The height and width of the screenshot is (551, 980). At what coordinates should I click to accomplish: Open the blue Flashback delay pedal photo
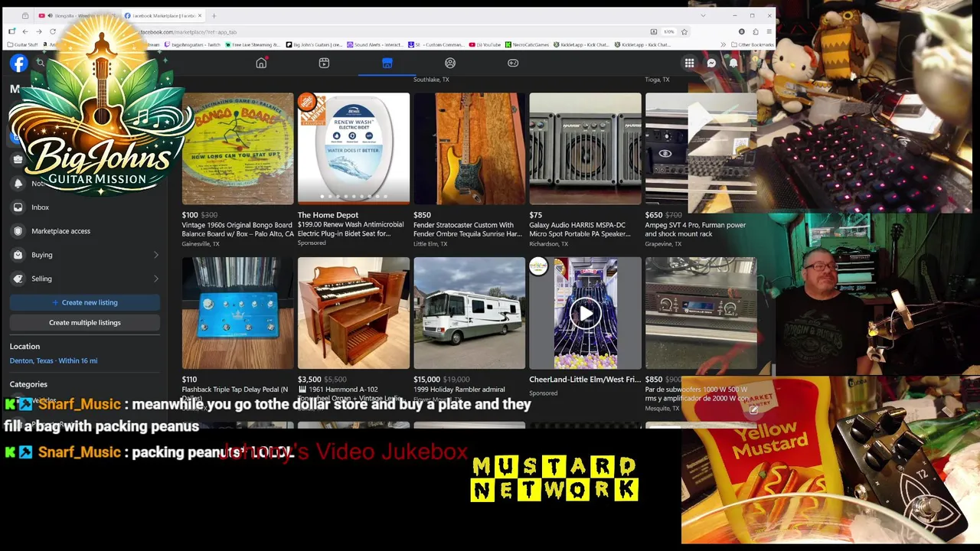237,313
